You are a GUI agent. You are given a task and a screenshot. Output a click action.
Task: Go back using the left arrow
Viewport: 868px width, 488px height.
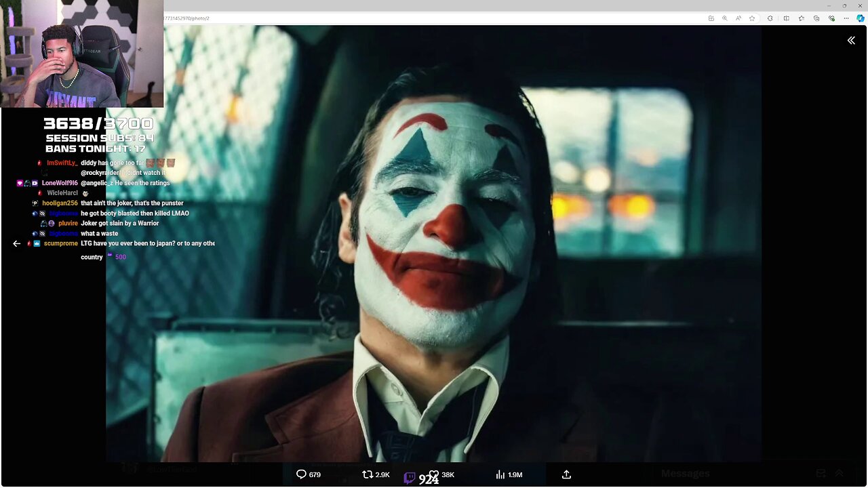pos(17,243)
